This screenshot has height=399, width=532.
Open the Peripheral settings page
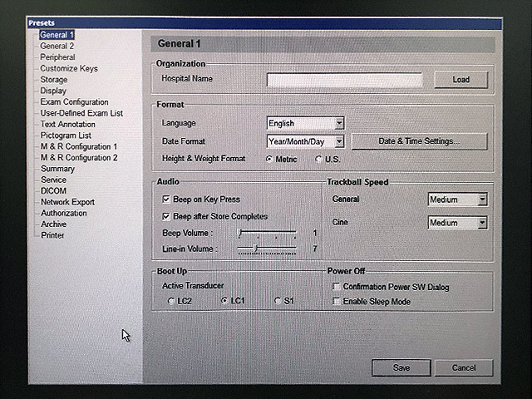pos(57,57)
